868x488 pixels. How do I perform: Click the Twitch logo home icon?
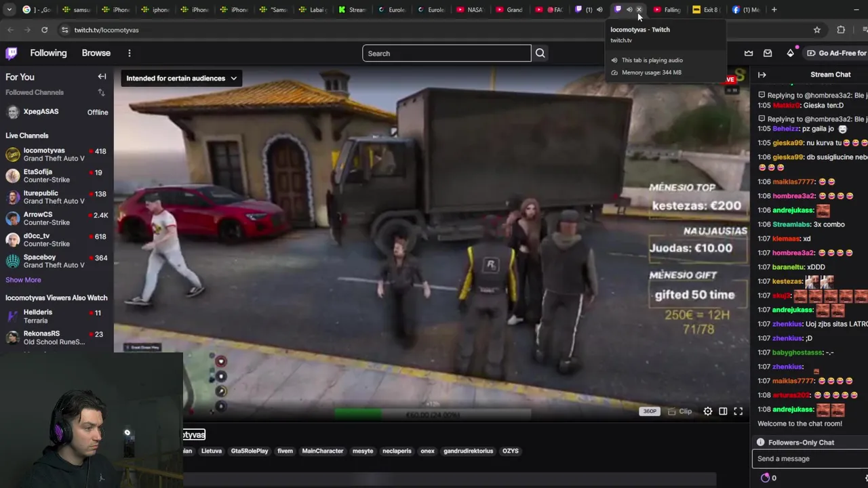click(12, 53)
